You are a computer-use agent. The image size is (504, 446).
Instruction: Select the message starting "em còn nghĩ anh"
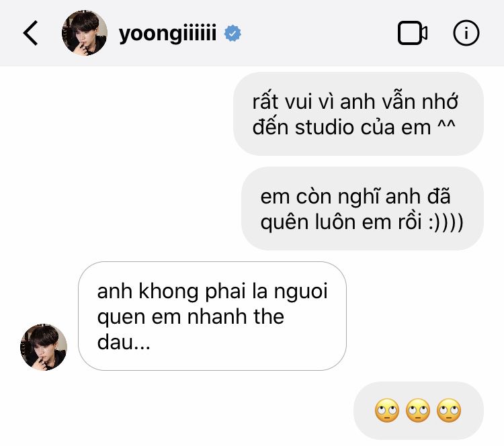click(x=362, y=208)
